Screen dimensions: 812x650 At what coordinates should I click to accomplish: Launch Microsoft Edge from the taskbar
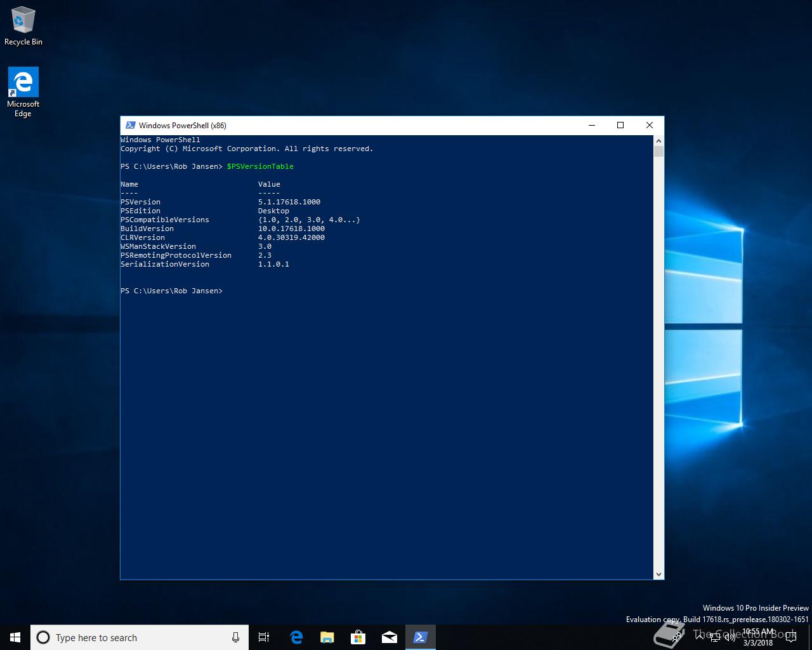tap(296, 637)
